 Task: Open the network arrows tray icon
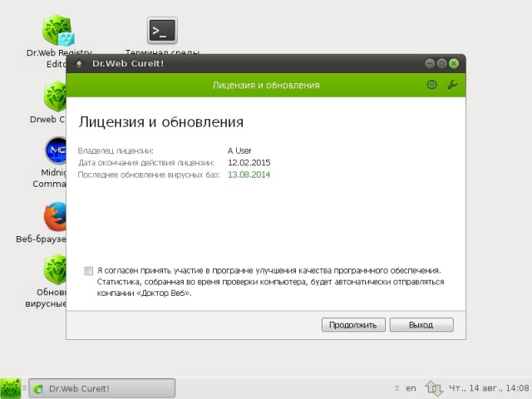tap(434, 388)
